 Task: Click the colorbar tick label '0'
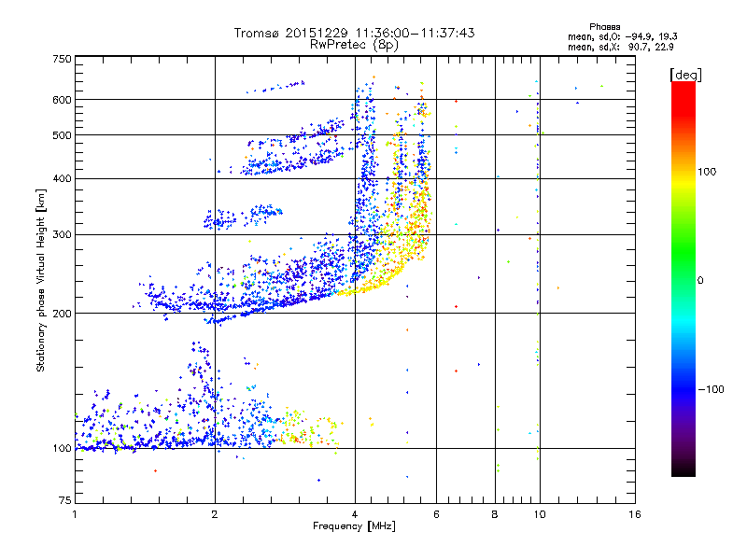[700, 281]
